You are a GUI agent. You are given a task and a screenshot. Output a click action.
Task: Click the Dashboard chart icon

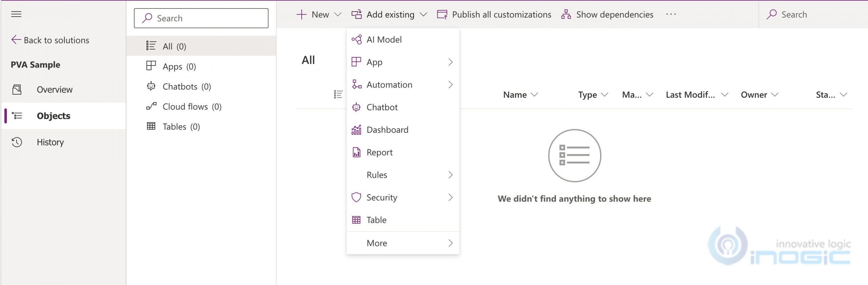tap(356, 130)
